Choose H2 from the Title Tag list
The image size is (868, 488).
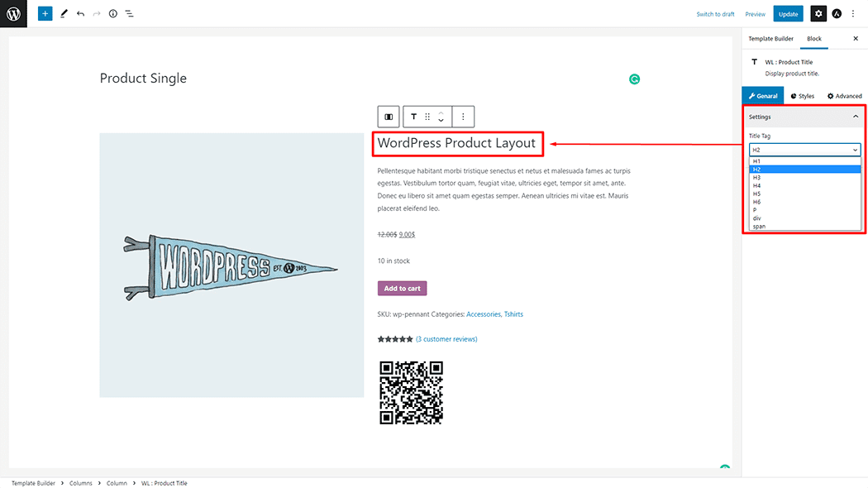(805, 170)
